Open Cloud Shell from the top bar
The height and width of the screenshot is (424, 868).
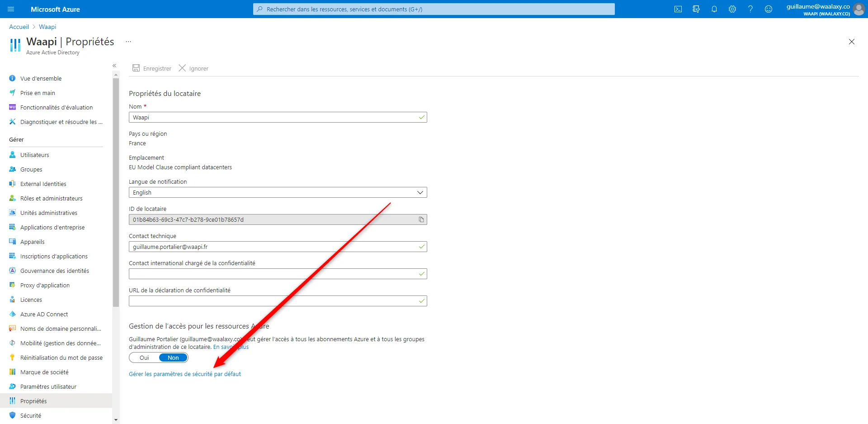pos(678,9)
